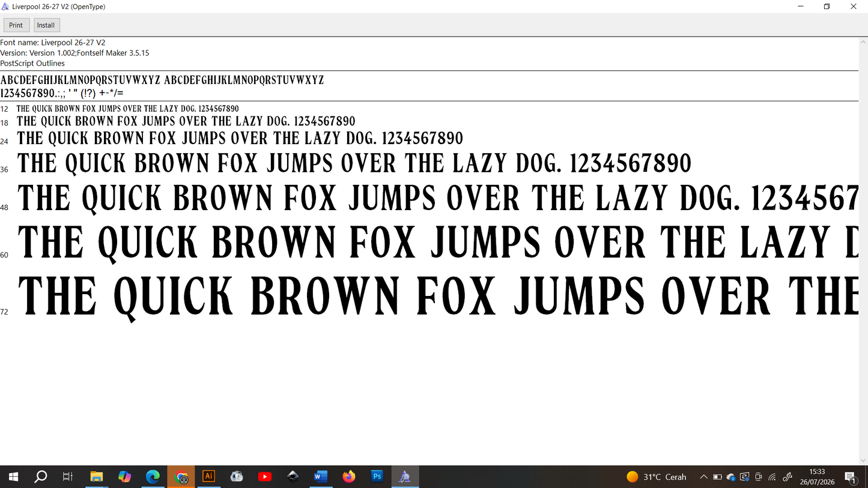Open the OneDrive cloud tray icon
The height and width of the screenshot is (488, 868).
(731, 477)
